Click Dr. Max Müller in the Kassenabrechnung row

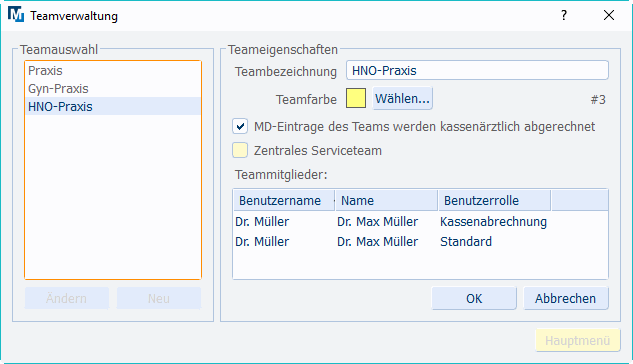(x=377, y=222)
